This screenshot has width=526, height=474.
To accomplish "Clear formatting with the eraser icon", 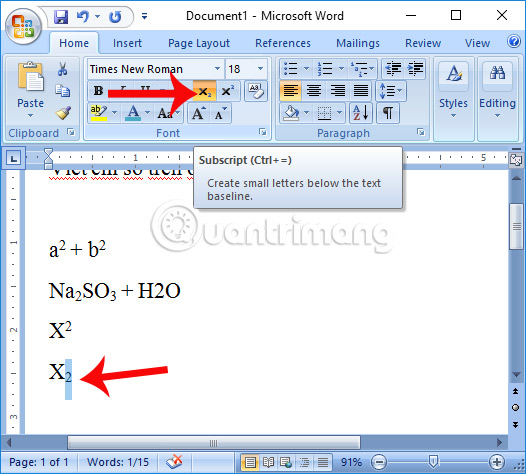I will tap(256, 91).
